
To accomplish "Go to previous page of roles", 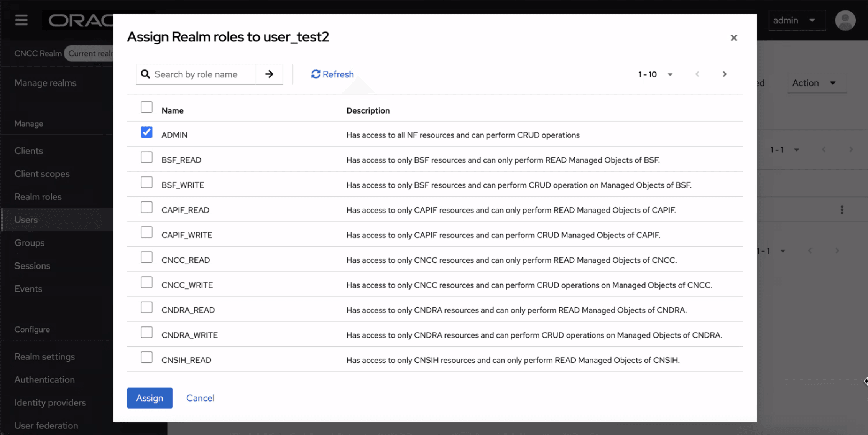I will click(697, 74).
